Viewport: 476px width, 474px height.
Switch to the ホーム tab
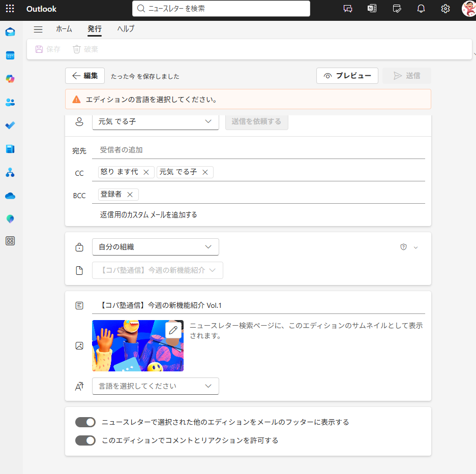(x=64, y=29)
